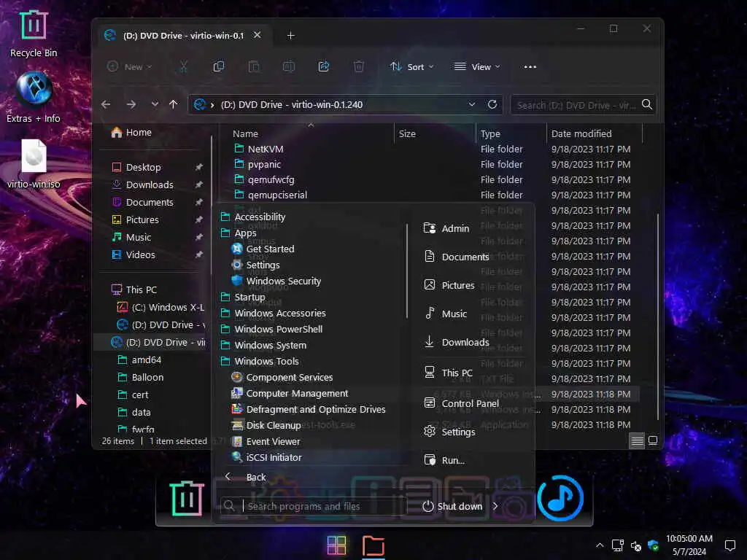The height and width of the screenshot is (560, 747).
Task: Open the notification center icon
Action: (729, 545)
